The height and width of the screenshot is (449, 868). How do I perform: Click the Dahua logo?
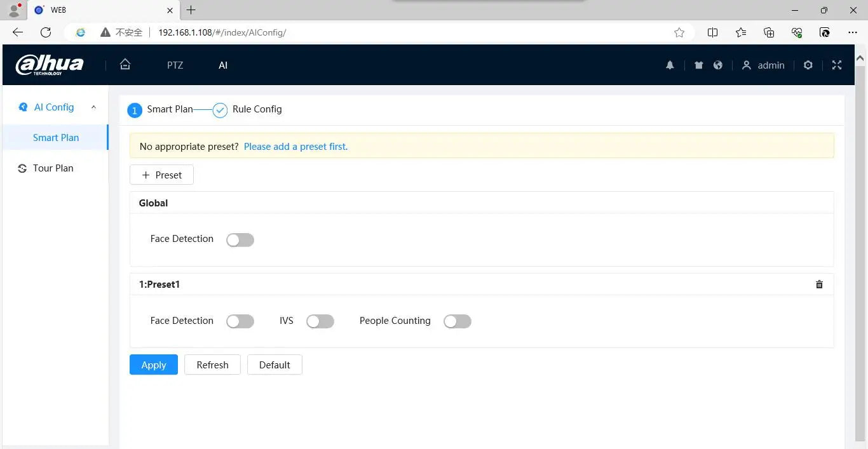click(x=50, y=65)
